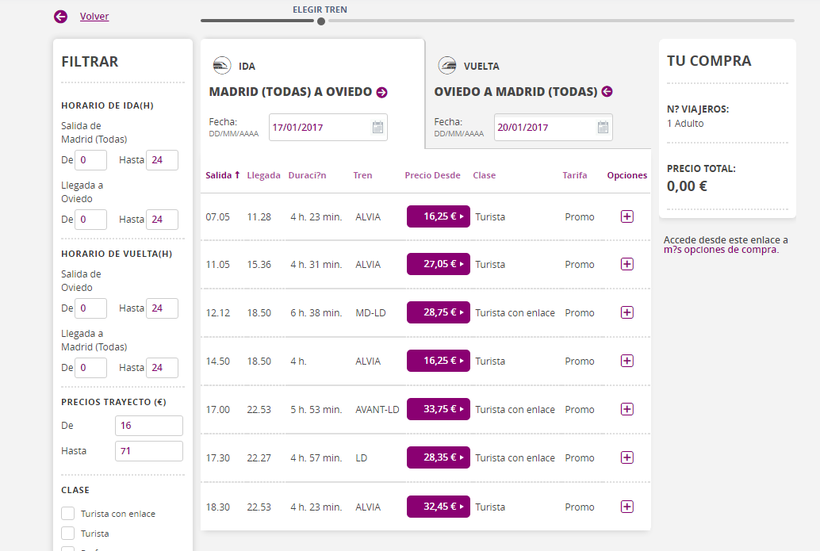The image size is (820, 551).
Task: Sort trains by Salida column
Action: coord(222,175)
